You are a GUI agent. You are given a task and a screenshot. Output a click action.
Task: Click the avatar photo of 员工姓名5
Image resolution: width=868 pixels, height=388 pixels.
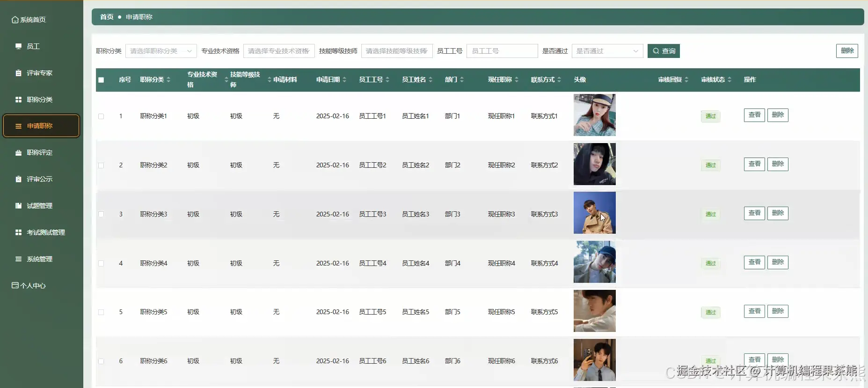pyautogui.click(x=595, y=311)
